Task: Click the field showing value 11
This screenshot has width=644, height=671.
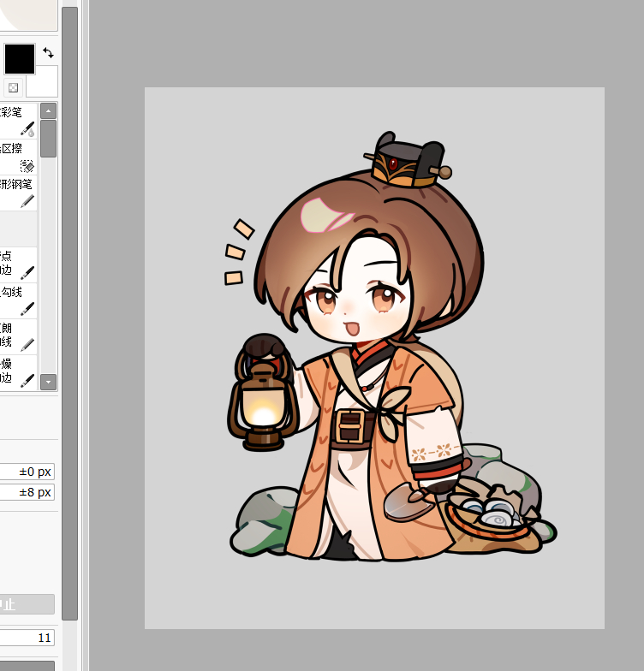Action: click(27, 638)
